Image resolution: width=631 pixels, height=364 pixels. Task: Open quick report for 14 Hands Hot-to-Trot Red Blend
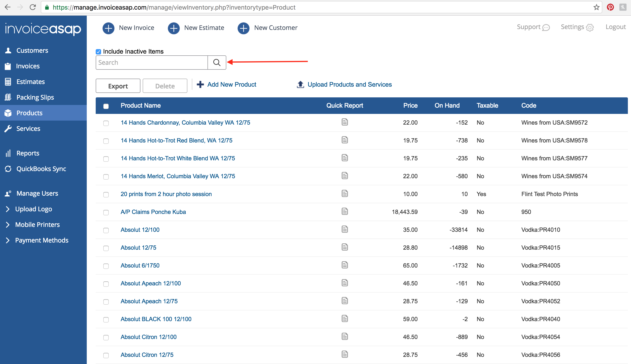click(x=345, y=140)
